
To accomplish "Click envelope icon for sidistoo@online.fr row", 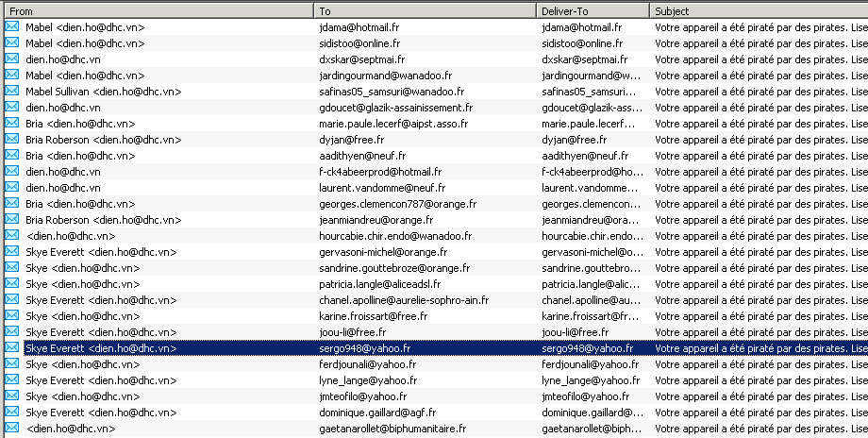I will pyautogui.click(x=11, y=42).
